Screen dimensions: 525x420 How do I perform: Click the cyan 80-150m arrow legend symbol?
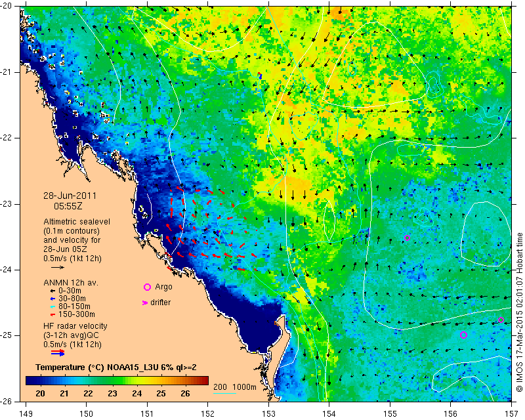pos(52,306)
